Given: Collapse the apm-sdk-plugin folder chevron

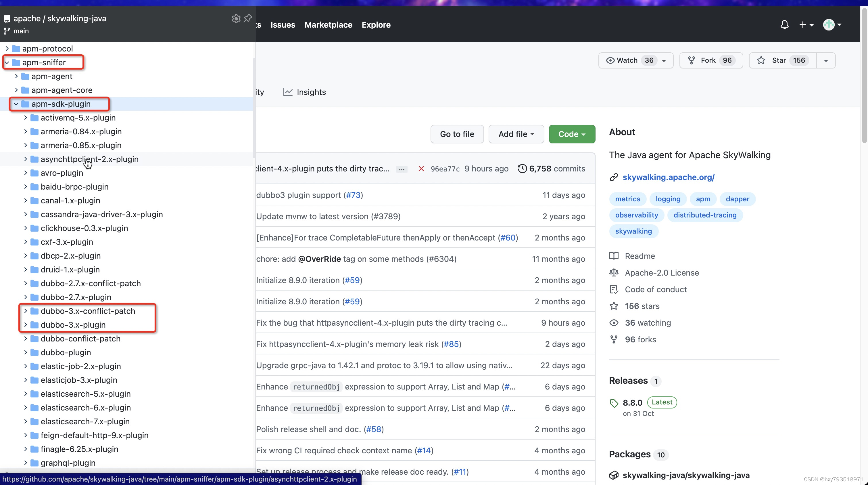Looking at the screenshot, I should pyautogui.click(x=16, y=104).
